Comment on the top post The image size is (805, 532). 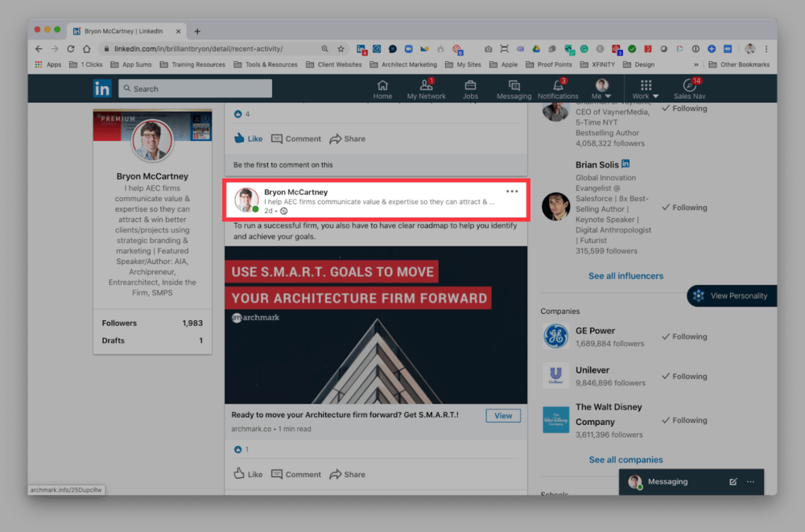(x=296, y=138)
